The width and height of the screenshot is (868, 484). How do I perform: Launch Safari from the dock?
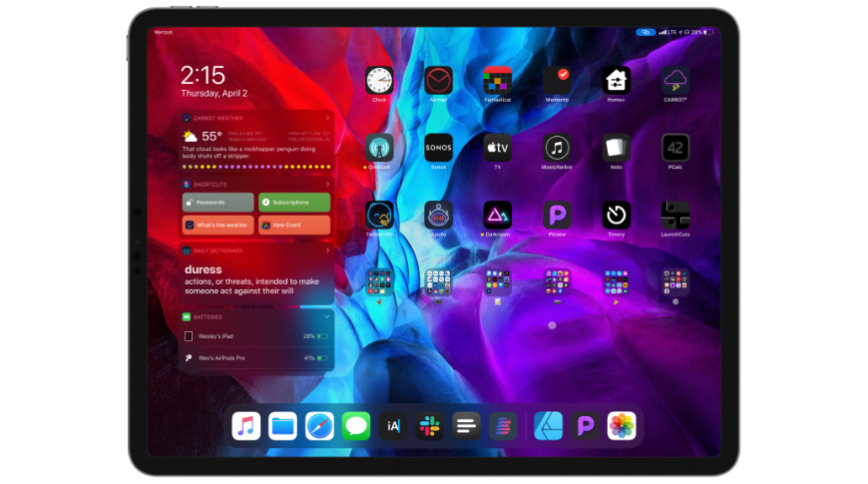[319, 426]
